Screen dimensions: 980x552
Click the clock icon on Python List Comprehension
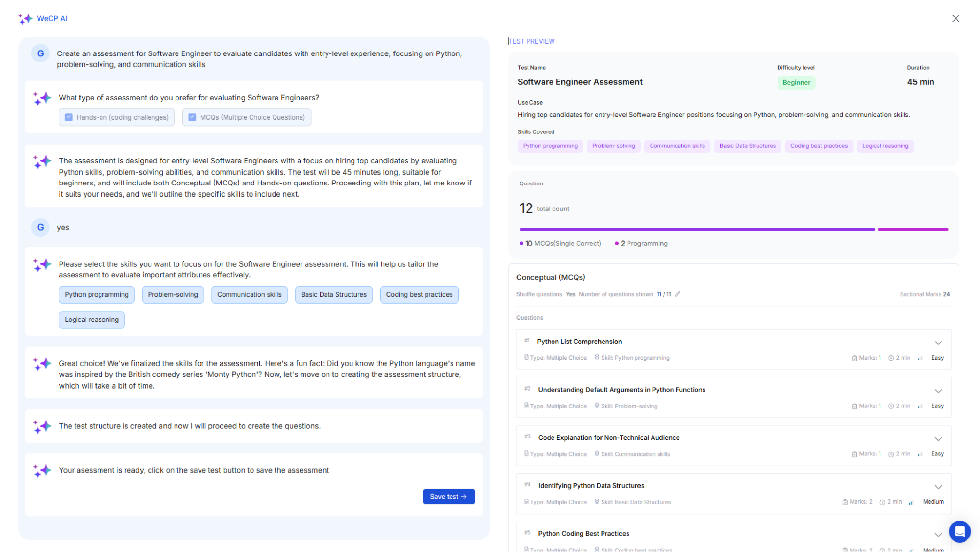click(x=891, y=357)
